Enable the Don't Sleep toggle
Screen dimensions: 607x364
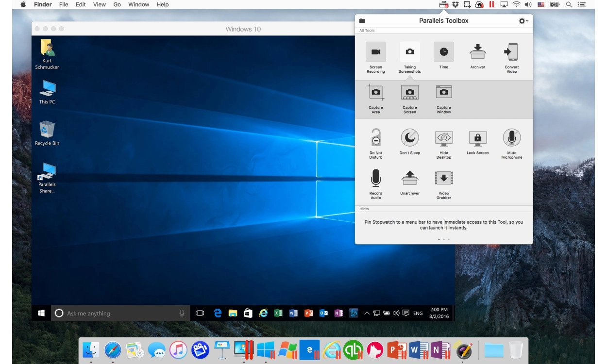(409, 138)
